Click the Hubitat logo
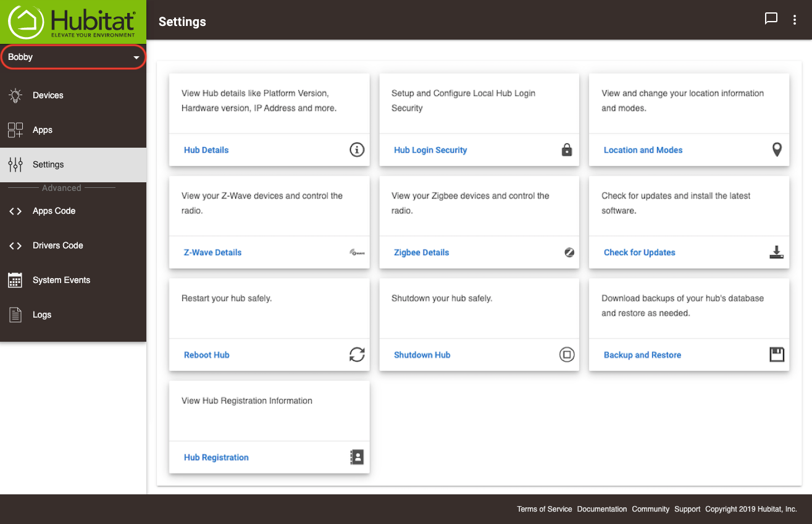 [x=72, y=22]
